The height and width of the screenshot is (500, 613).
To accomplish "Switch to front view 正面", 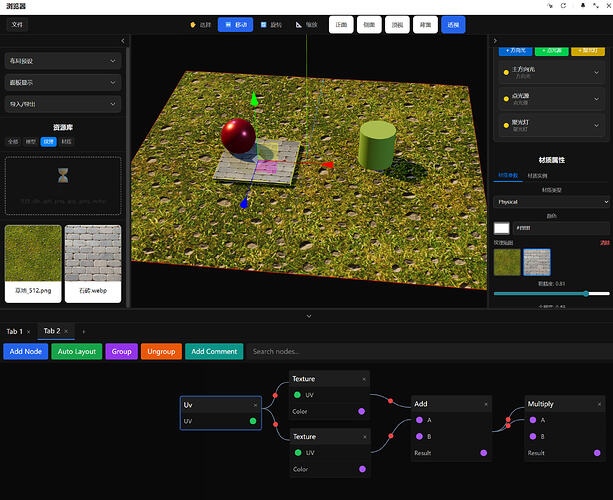I will [341, 25].
